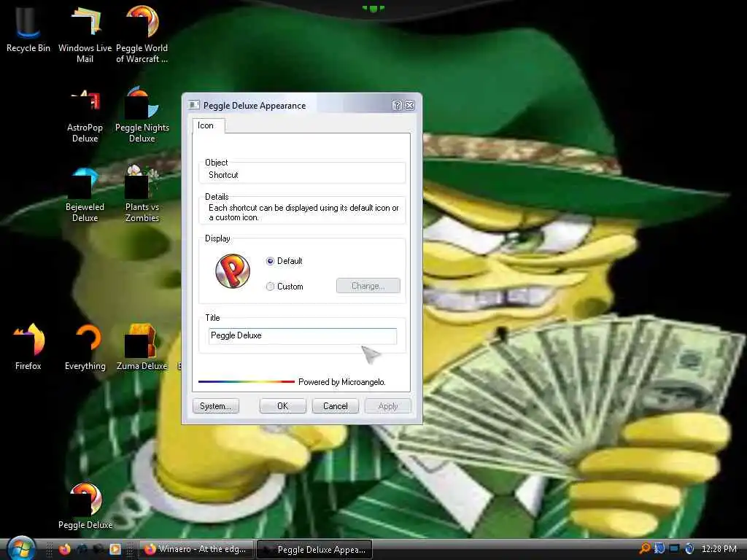
Task: Select the Default icon radio button
Action: [270, 261]
